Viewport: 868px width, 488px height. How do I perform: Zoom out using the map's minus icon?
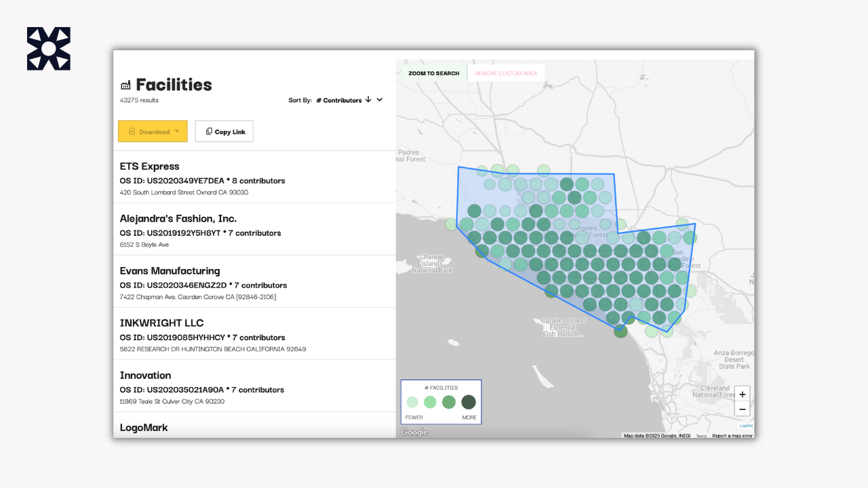tap(742, 409)
